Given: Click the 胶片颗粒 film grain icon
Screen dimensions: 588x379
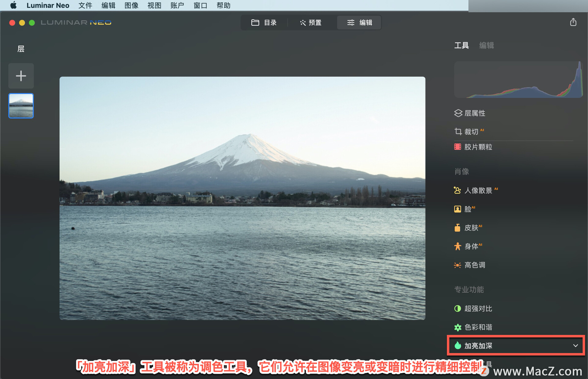Looking at the screenshot, I should pyautogui.click(x=458, y=147).
